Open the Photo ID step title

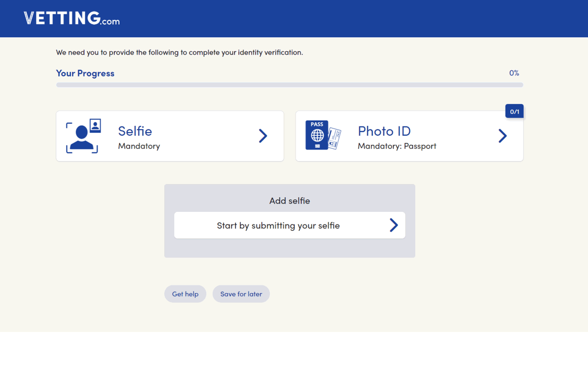[x=384, y=131]
